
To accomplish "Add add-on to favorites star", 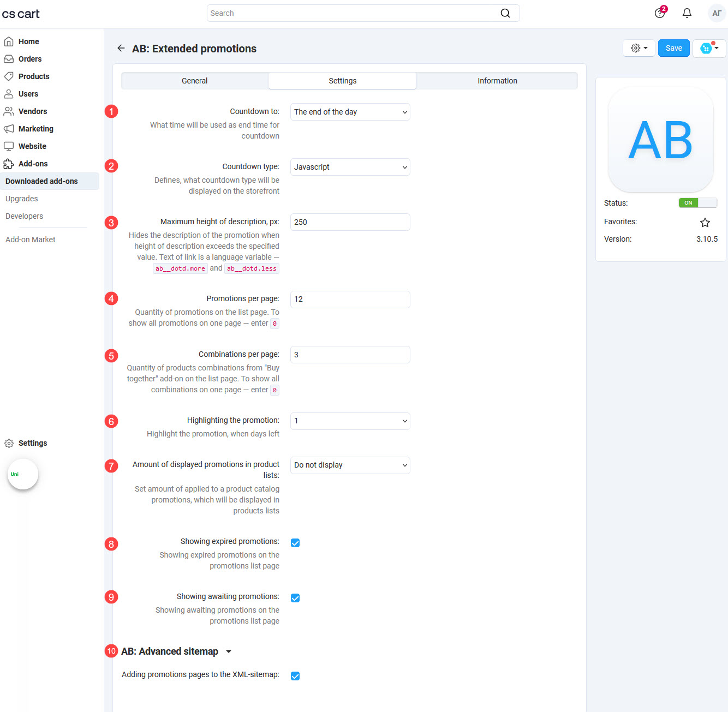I will [705, 223].
